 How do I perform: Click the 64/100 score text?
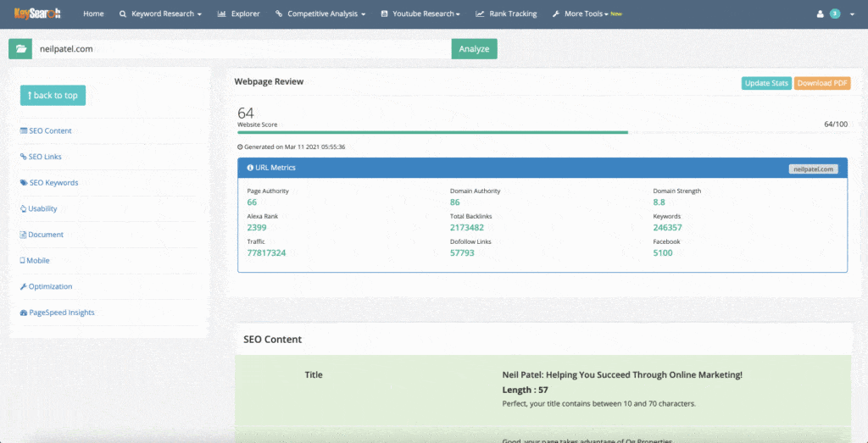pyautogui.click(x=836, y=124)
